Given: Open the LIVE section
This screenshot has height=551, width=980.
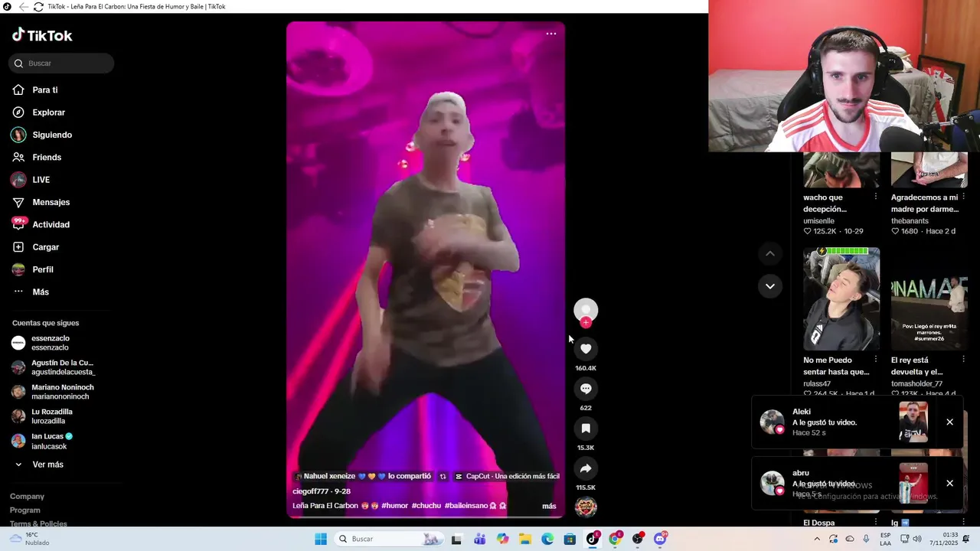Looking at the screenshot, I should [x=41, y=180].
